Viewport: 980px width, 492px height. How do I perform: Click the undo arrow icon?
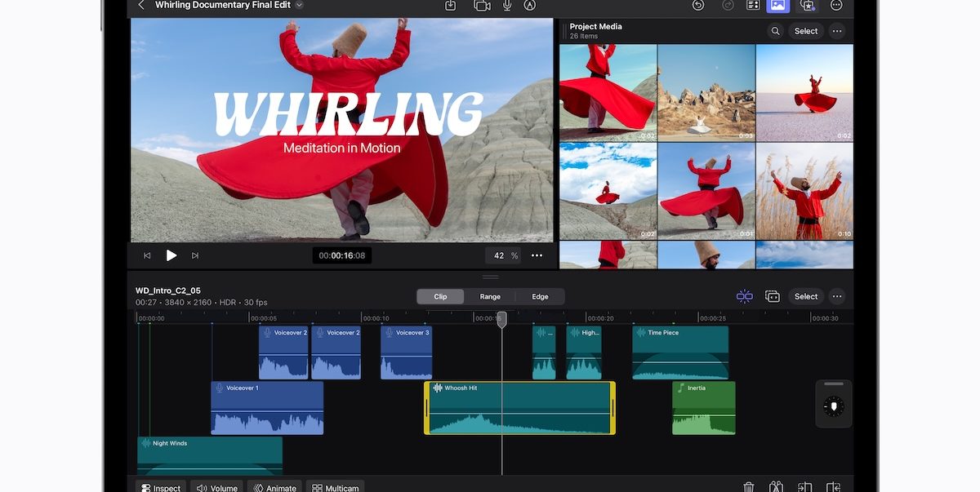(x=698, y=5)
